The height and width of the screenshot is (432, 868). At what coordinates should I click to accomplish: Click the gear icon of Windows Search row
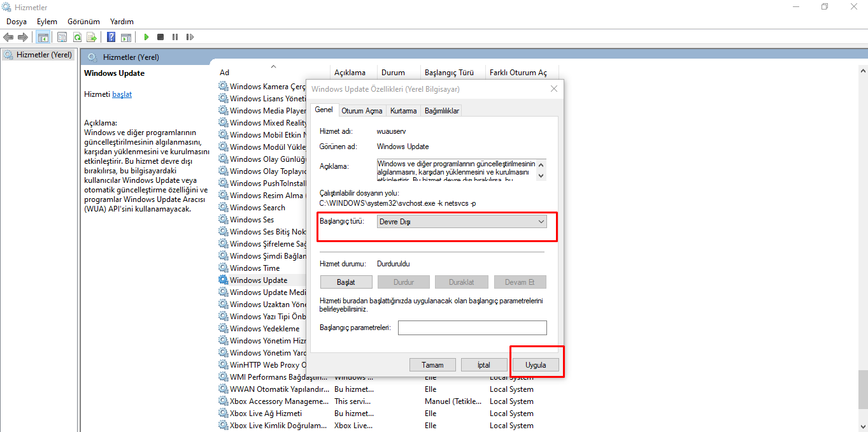(224, 207)
